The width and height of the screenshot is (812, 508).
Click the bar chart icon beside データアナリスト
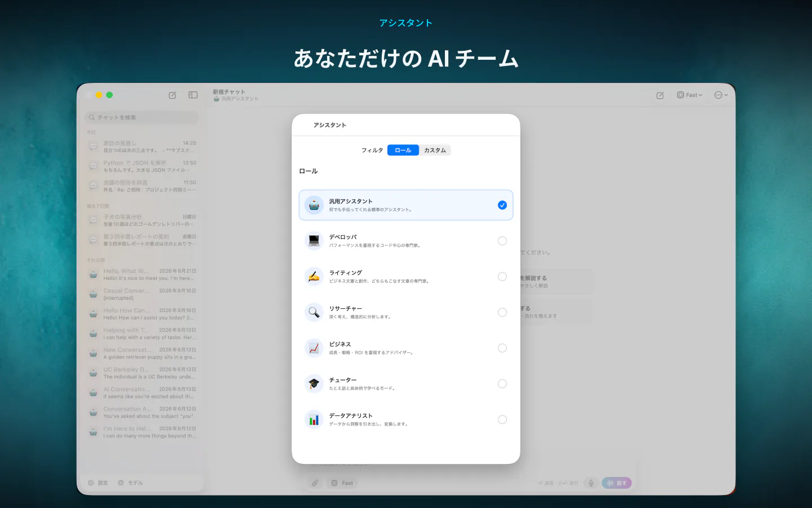pos(314,419)
